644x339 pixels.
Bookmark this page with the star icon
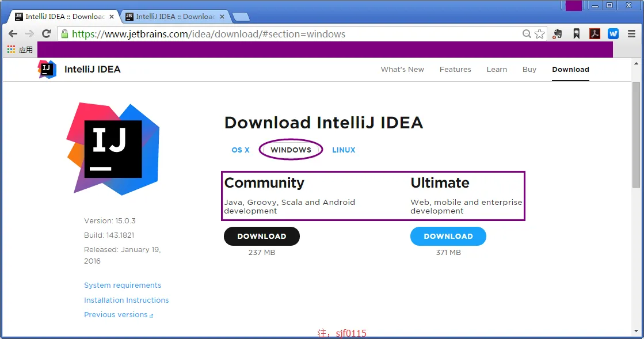539,34
